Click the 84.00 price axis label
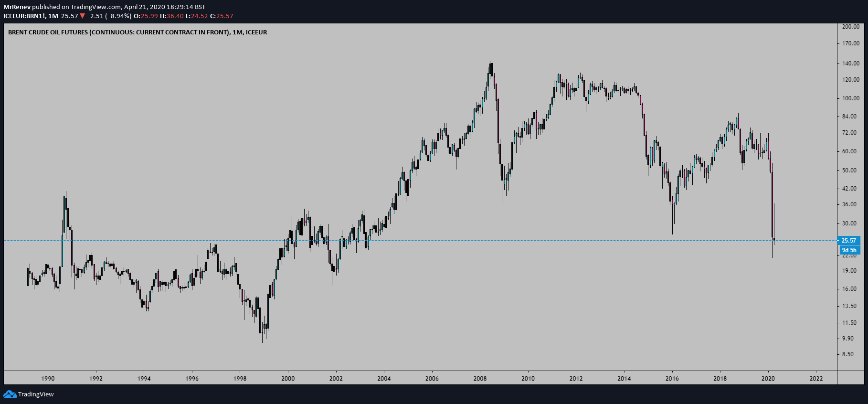Image resolution: width=868 pixels, height=404 pixels. coord(849,117)
